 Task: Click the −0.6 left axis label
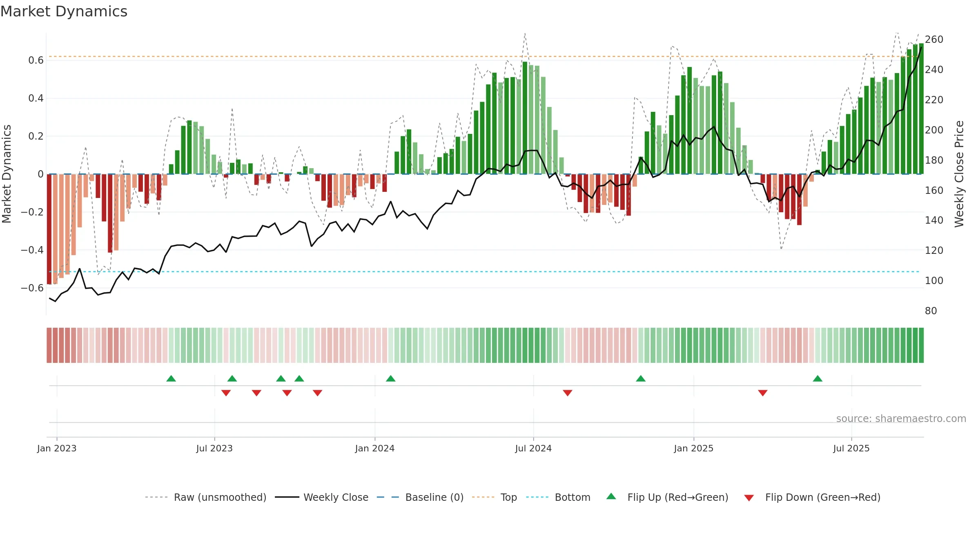[x=32, y=288]
